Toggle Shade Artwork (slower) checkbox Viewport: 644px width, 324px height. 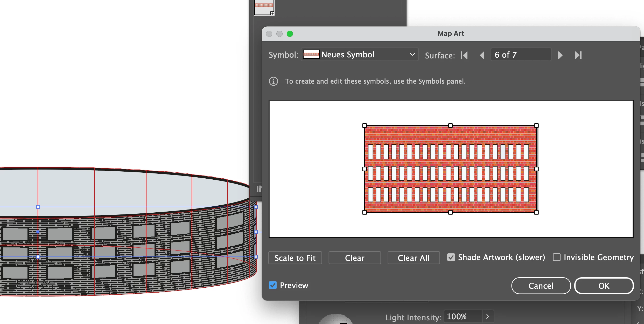click(x=451, y=257)
